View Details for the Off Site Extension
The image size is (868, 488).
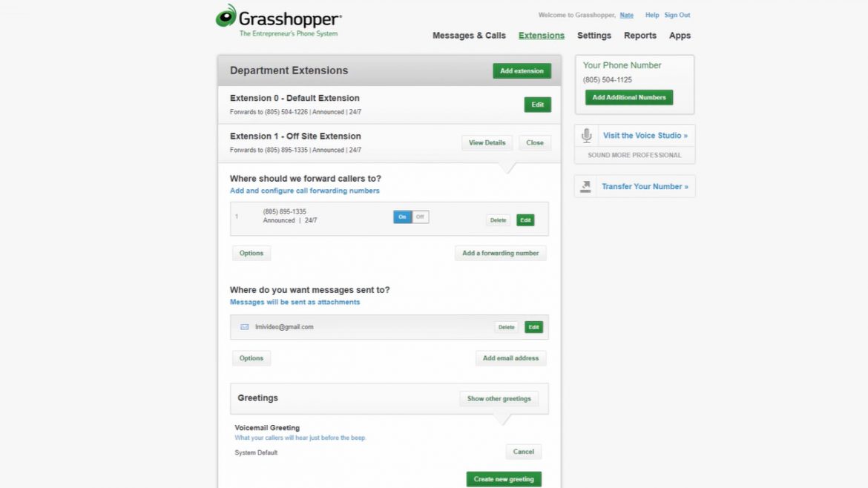[487, 142]
